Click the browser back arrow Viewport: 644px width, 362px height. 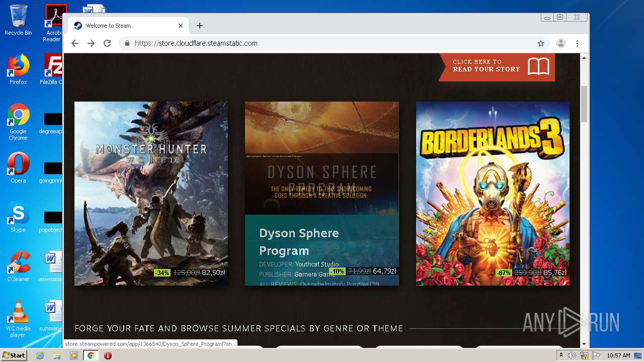click(75, 43)
